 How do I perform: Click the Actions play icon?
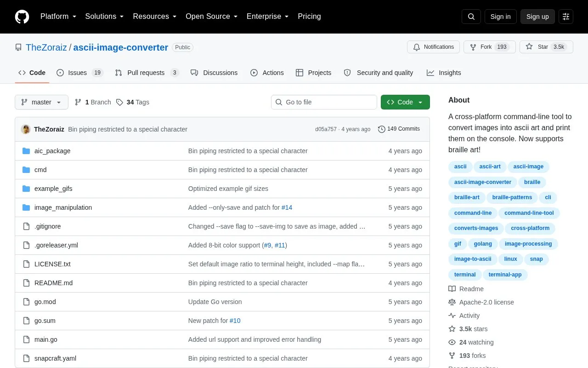coord(254,73)
